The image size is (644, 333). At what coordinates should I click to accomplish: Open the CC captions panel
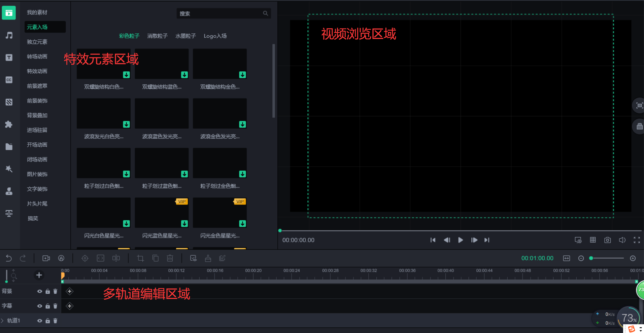[9, 80]
